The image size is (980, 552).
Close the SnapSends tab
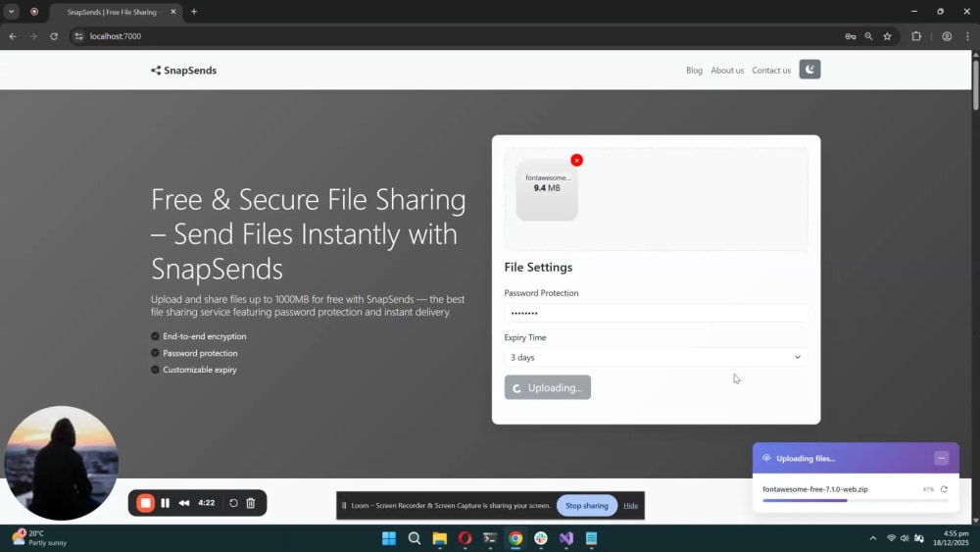click(x=173, y=11)
